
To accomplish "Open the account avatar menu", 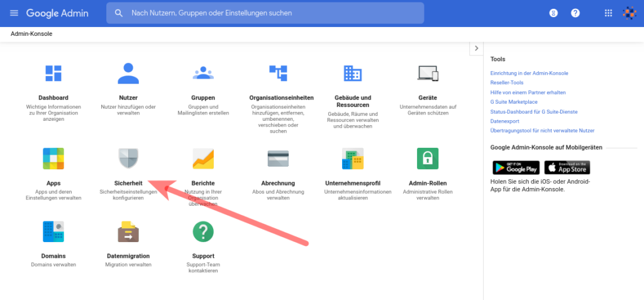I will click(629, 13).
